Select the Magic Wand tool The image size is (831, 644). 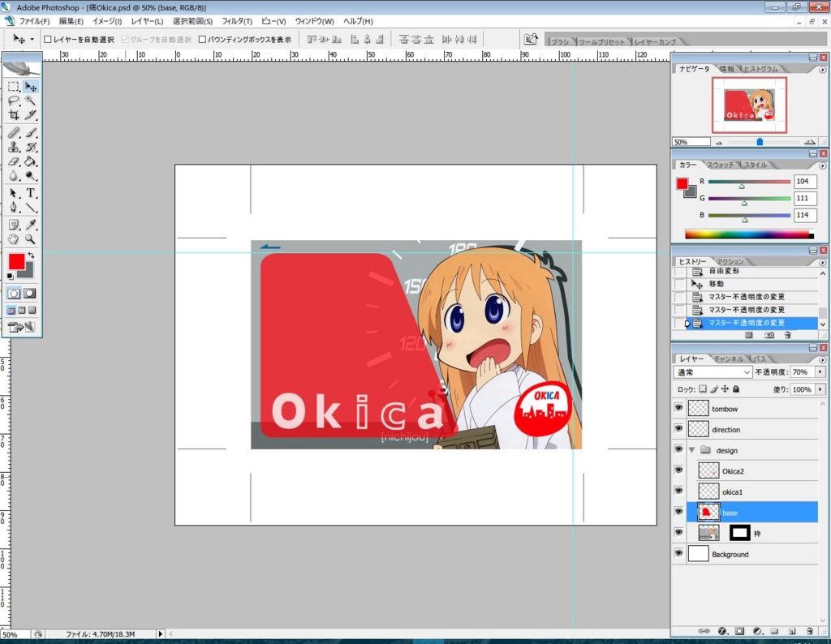click(x=31, y=101)
